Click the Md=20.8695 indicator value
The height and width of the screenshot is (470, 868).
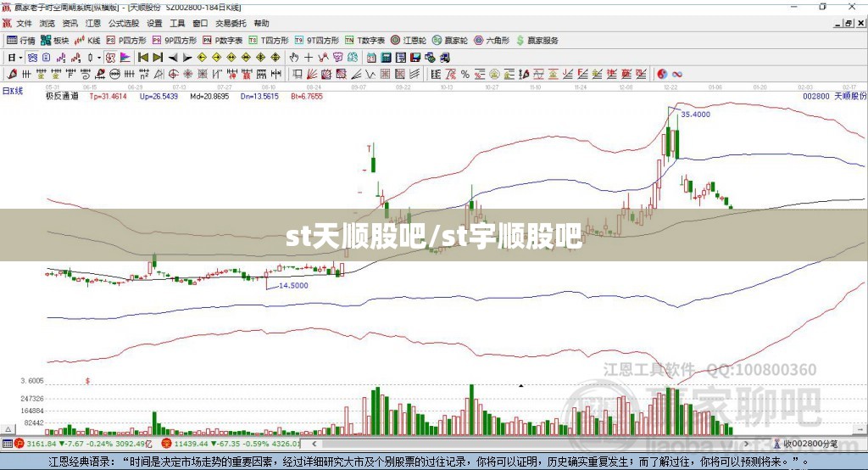pos(209,96)
